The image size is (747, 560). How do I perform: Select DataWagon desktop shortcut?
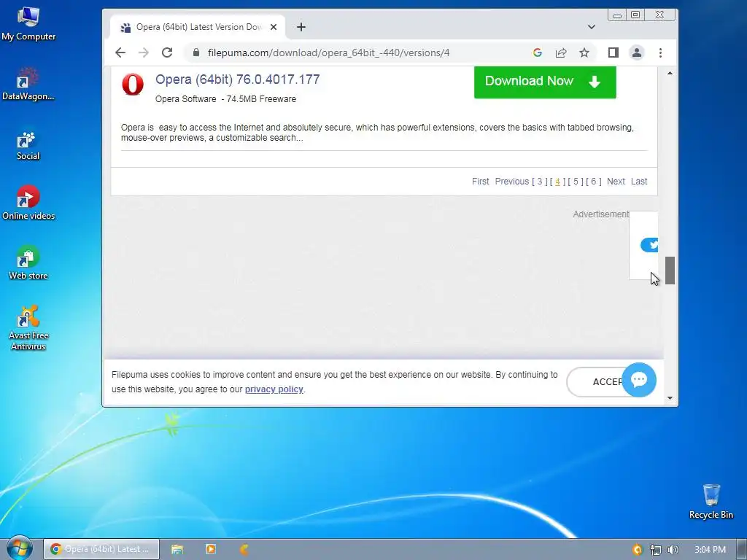pos(28,85)
